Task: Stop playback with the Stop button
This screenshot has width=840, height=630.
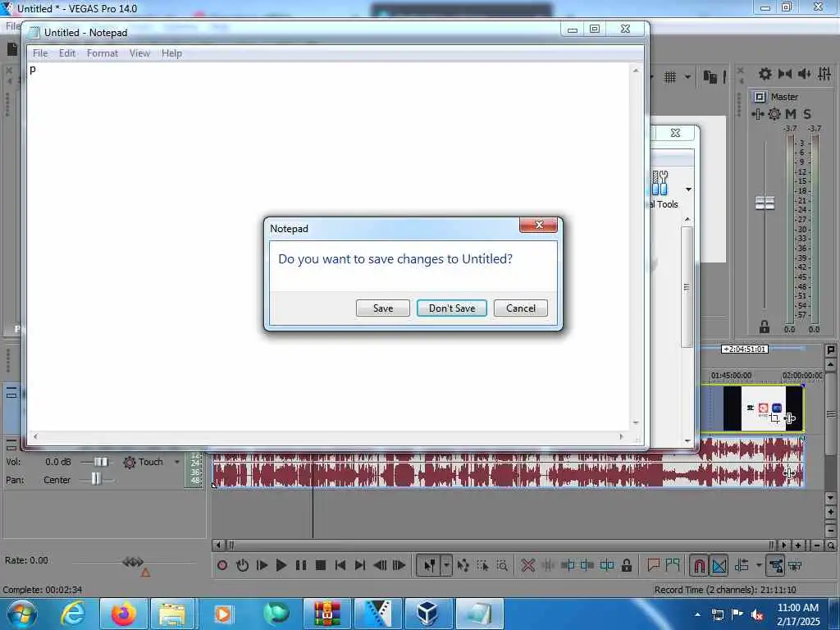Action: (x=321, y=565)
